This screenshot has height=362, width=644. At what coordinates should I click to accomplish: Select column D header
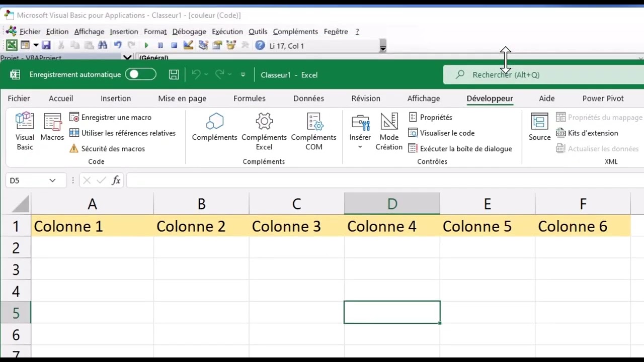392,204
